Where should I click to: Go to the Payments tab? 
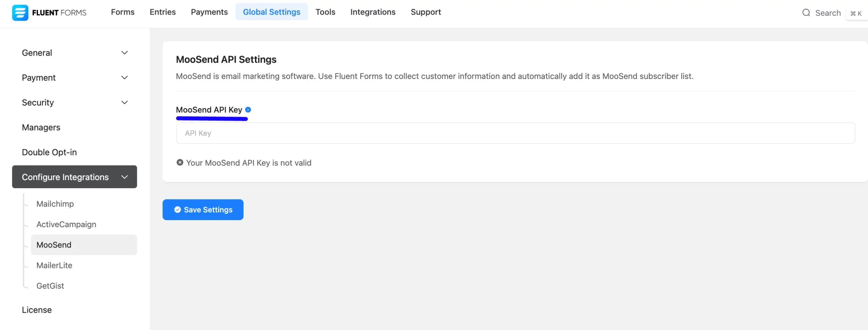pos(209,12)
